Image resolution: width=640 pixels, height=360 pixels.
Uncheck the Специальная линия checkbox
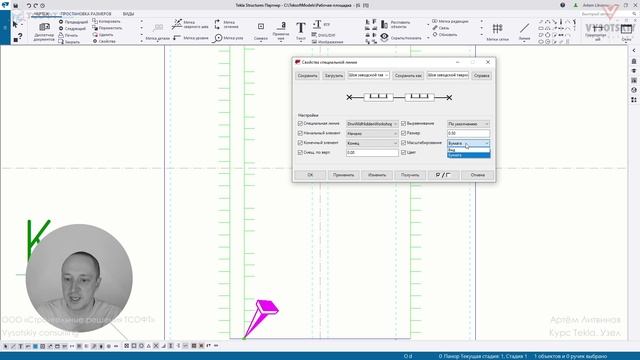click(x=300, y=123)
